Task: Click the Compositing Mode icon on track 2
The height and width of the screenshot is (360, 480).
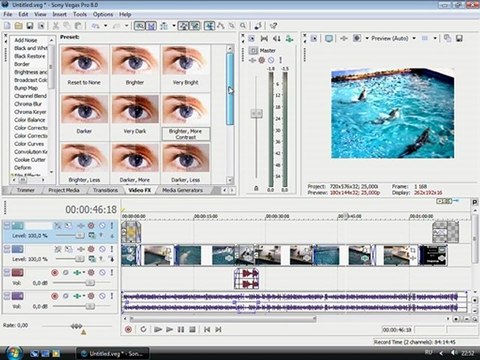Action: point(92,259)
